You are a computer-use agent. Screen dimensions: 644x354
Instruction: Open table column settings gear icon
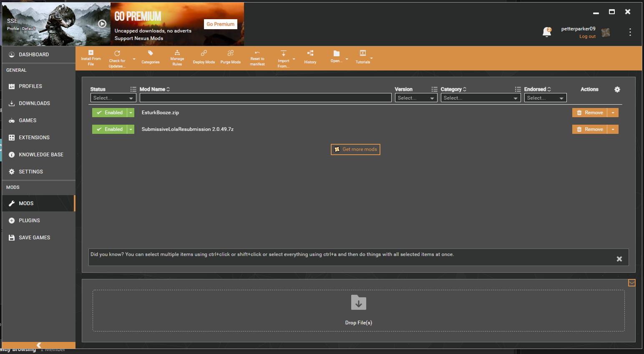pos(617,89)
